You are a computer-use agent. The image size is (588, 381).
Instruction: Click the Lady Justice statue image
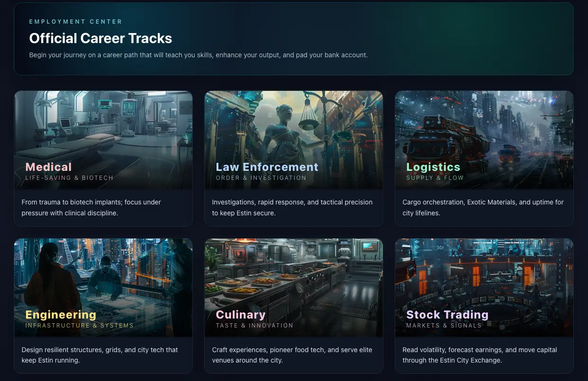[293, 125]
